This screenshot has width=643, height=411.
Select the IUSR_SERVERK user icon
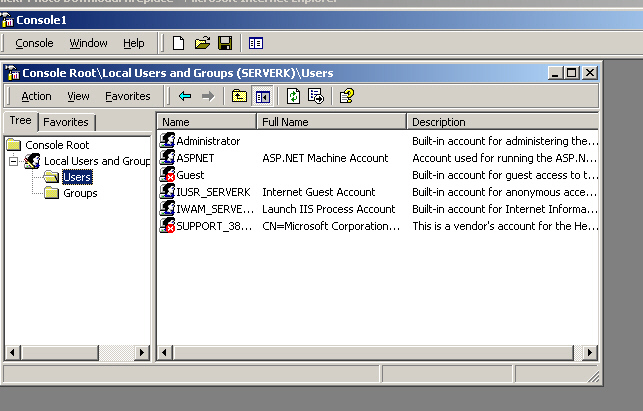coord(167,192)
